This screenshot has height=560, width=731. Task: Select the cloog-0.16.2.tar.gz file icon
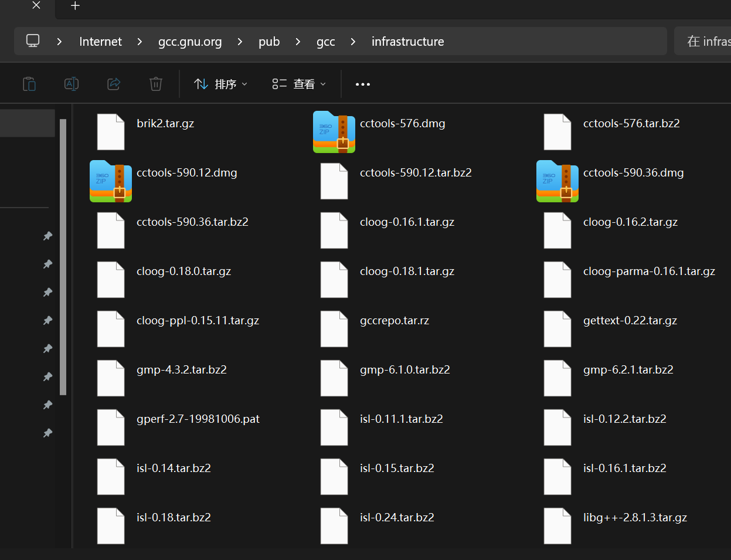point(557,230)
